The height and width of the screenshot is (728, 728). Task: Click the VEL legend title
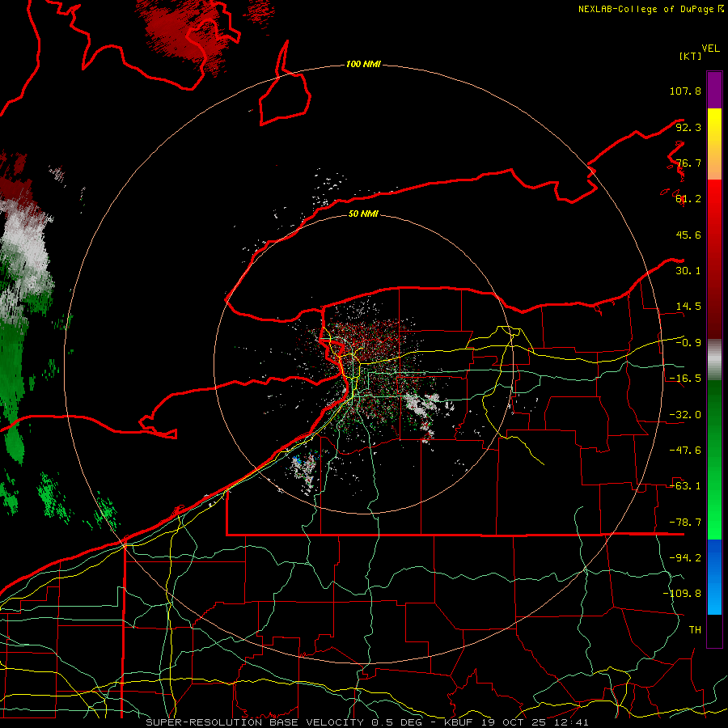tap(711, 48)
